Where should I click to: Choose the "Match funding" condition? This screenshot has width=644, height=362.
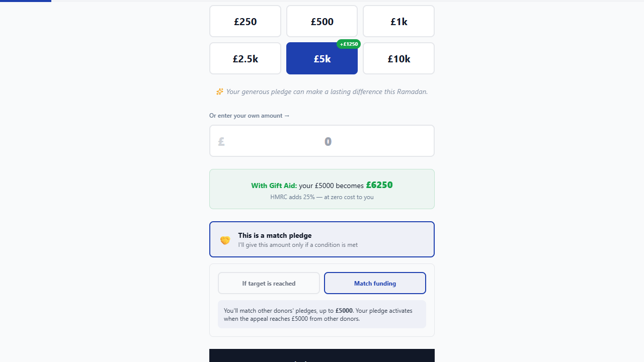coord(375,283)
